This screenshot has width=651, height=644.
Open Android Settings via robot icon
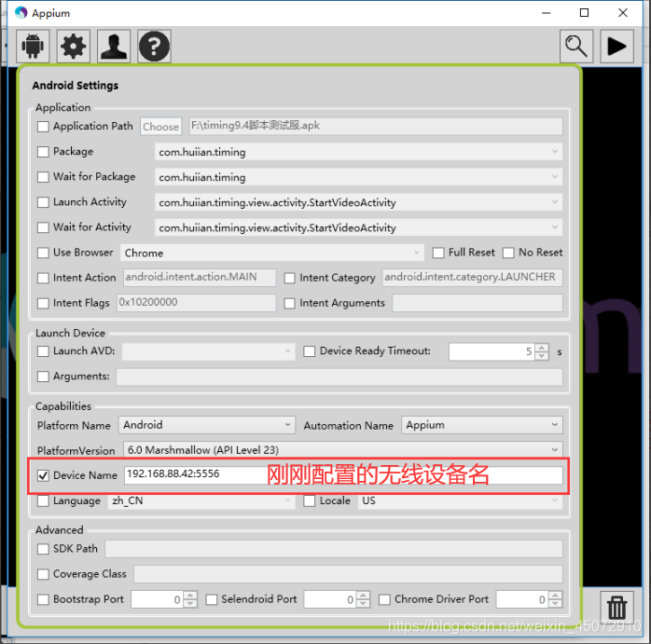click(33, 46)
